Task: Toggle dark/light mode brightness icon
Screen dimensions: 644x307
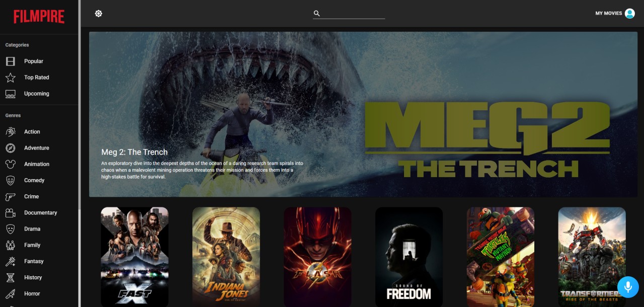Action: click(99, 14)
